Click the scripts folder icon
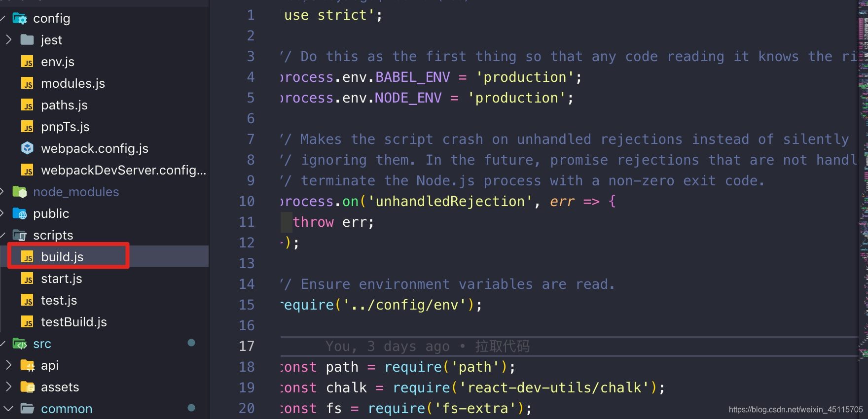 (x=20, y=235)
